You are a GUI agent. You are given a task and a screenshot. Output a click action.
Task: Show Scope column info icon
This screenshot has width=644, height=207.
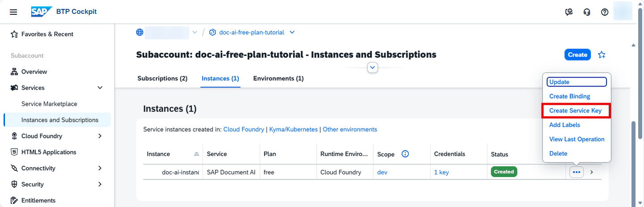405,154
